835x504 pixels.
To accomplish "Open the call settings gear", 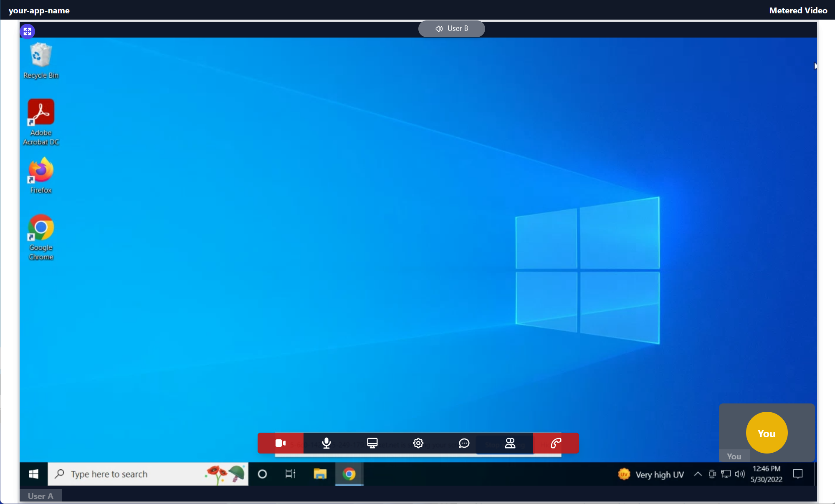I will (418, 443).
